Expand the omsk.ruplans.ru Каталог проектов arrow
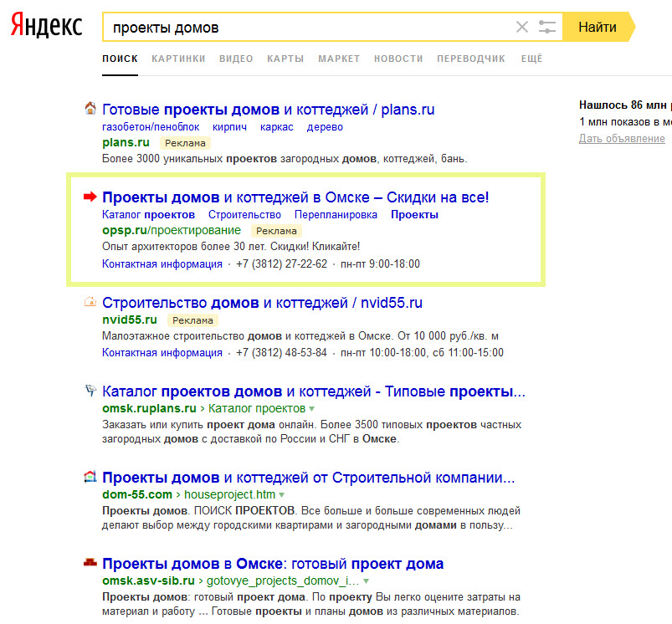This screenshot has width=672, height=624. click(312, 409)
